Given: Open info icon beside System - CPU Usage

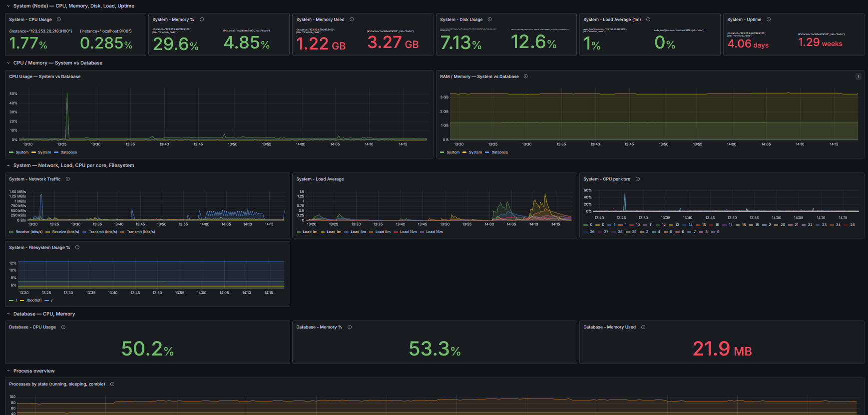Looking at the screenshot, I should [x=59, y=19].
